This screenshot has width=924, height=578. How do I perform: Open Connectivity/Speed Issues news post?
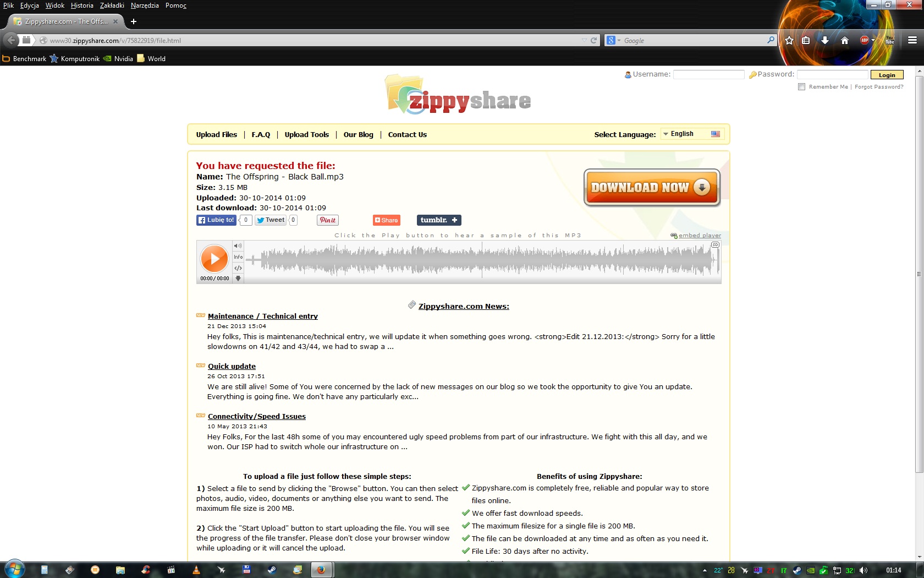257,417
